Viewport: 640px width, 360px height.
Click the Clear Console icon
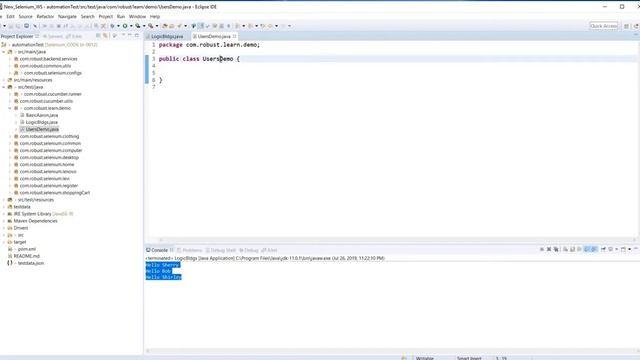(x=565, y=249)
